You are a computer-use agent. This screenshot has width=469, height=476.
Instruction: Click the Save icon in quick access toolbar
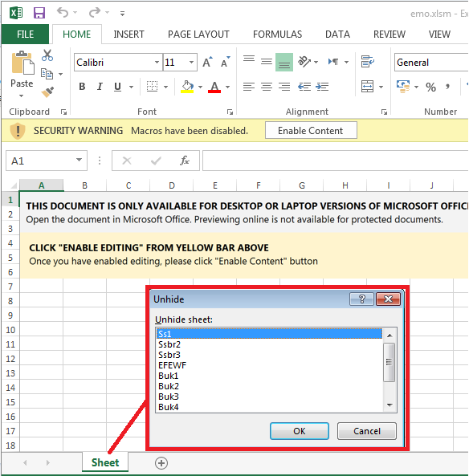39,13
